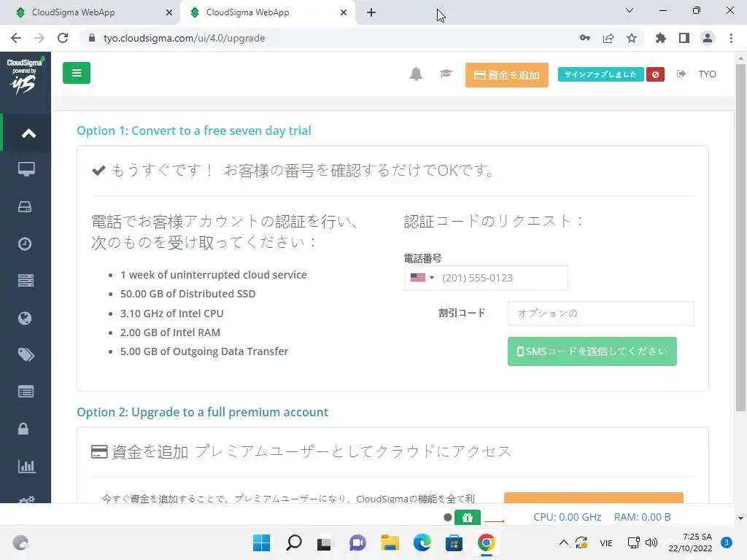Viewport: 747px width, 560px height.
Task: Switch to the first CloudSigma WebApp tab
Action: (x=90, y=12)
